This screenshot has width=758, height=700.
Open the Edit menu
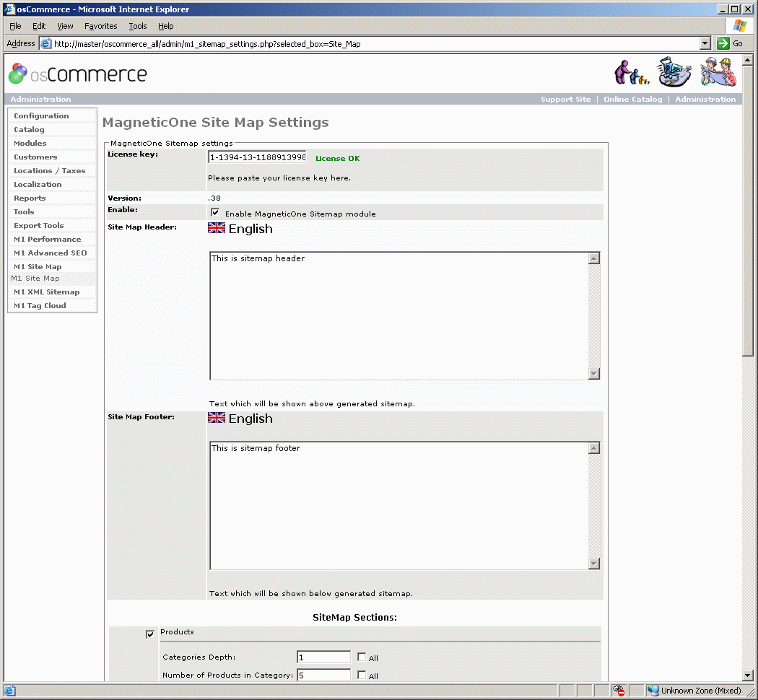coord(39,26)
